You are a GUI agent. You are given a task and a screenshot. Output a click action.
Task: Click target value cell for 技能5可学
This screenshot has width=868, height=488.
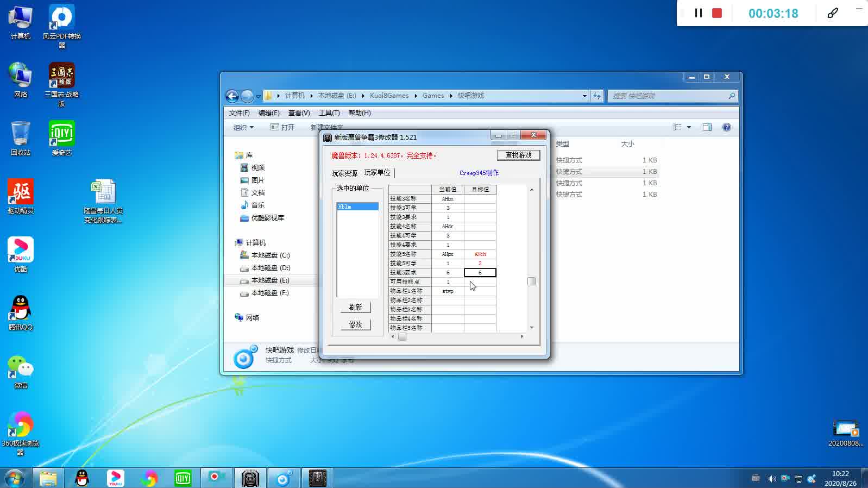click(480, 264)
